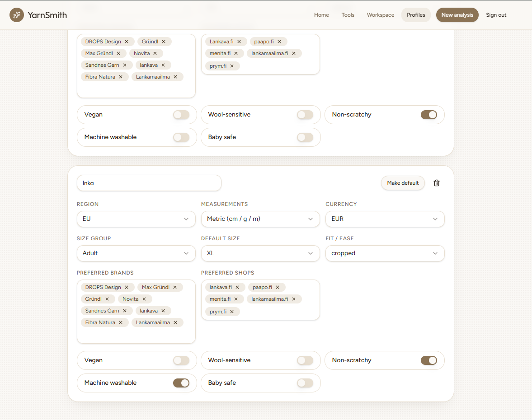Remove Gründl tag in the upper brands box
This screenshot has height=420, width=532.
click(164, 42)
